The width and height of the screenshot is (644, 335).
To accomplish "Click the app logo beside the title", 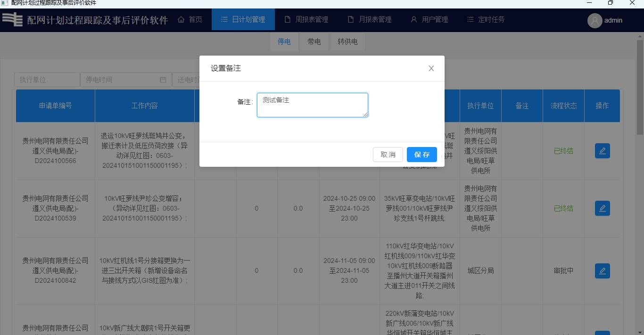I will click(13, 20).
